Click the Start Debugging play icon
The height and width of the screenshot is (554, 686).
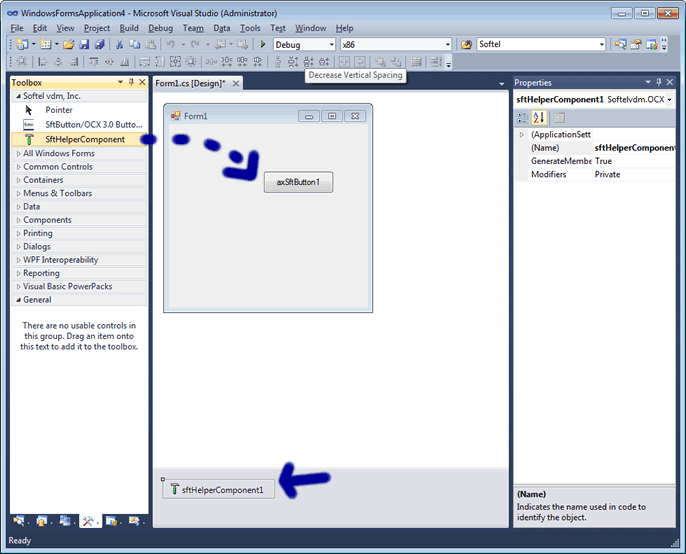[263, 45]
